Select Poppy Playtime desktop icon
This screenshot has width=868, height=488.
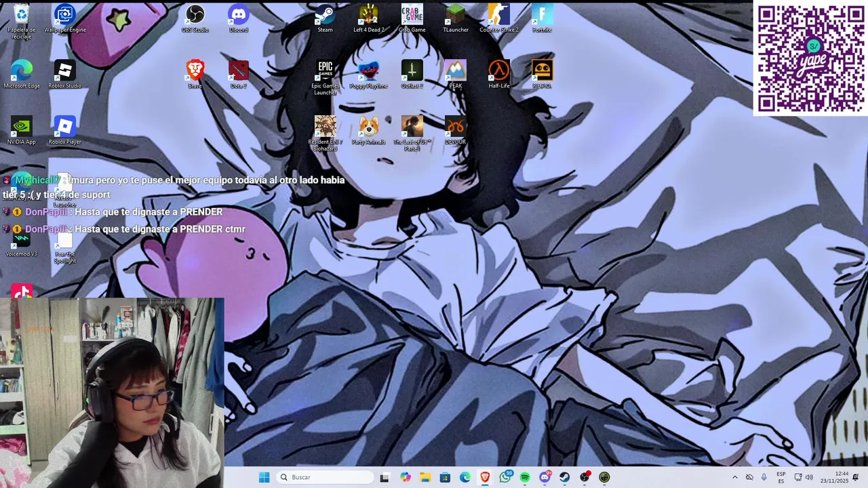point(369,75)
